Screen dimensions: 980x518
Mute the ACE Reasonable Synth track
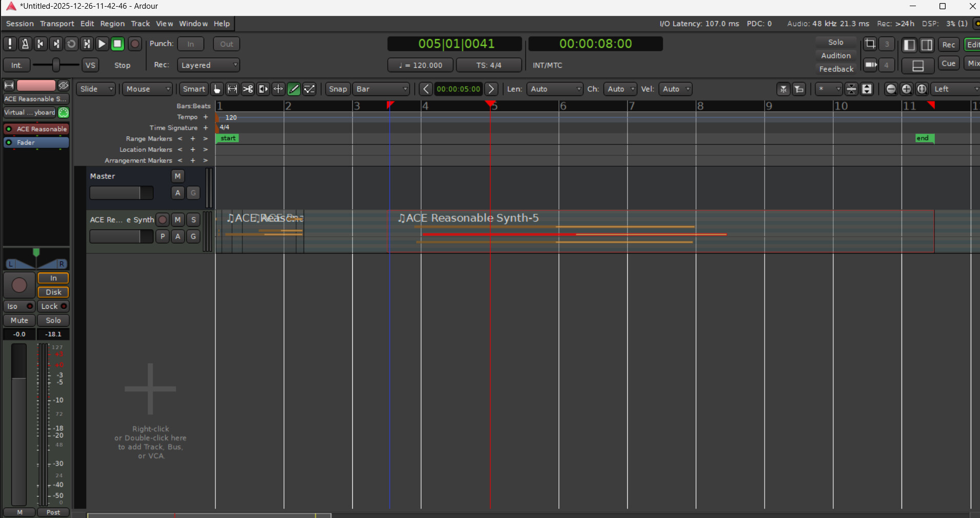[x=177, y=220]
